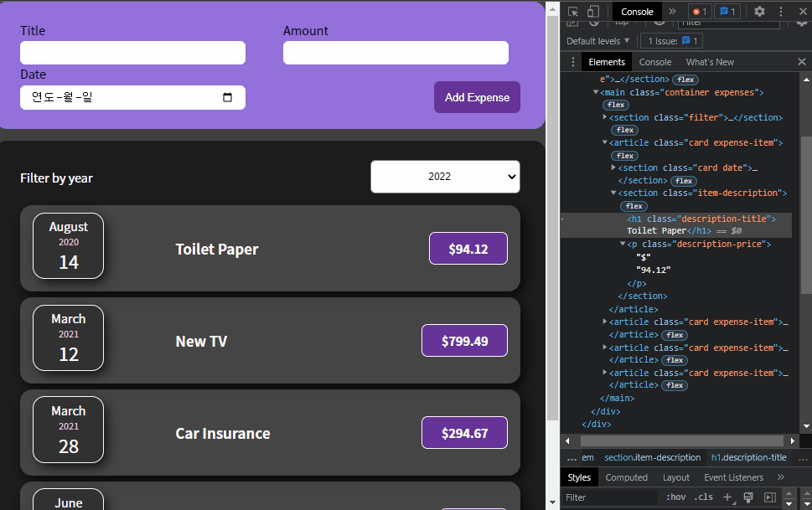812x510 pixels.
Task: Click the calendar icon in Date field
Action: (227, 97)
